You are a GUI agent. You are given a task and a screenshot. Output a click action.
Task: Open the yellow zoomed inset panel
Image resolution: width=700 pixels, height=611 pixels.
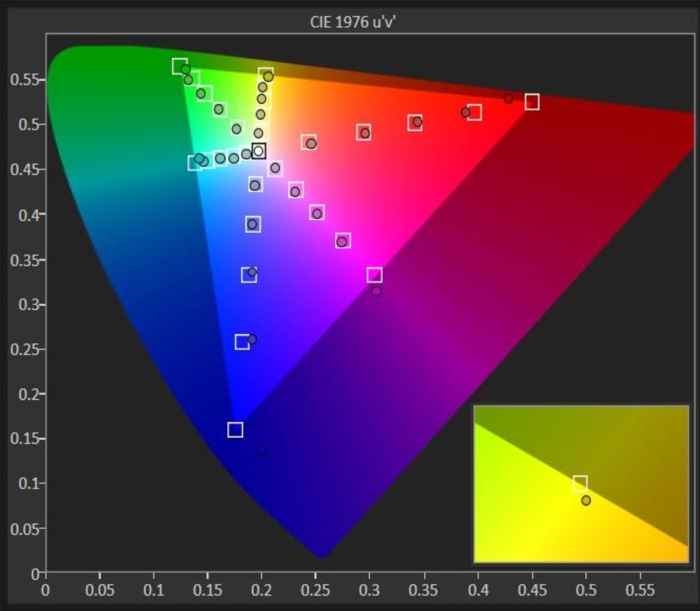point(581,483)
